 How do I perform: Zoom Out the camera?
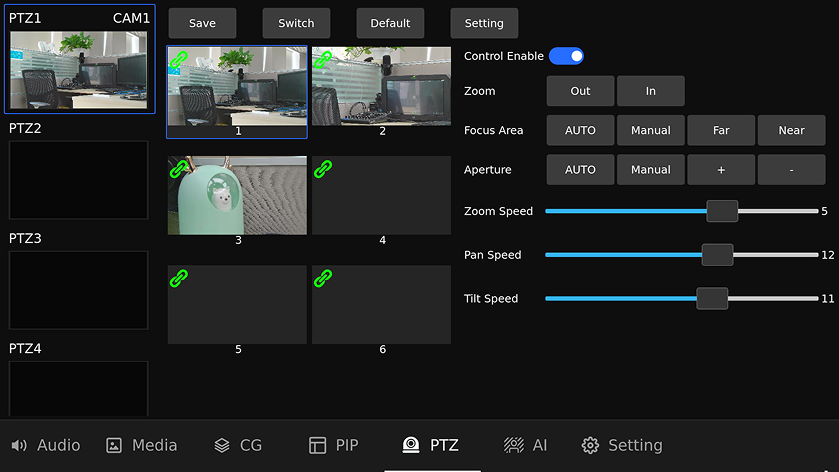pos(580,91)
